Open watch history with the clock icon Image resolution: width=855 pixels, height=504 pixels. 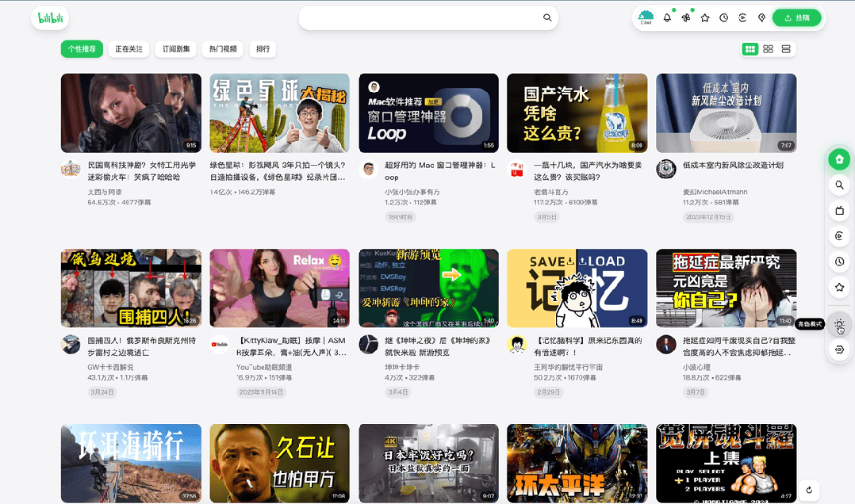pos(723,17)
